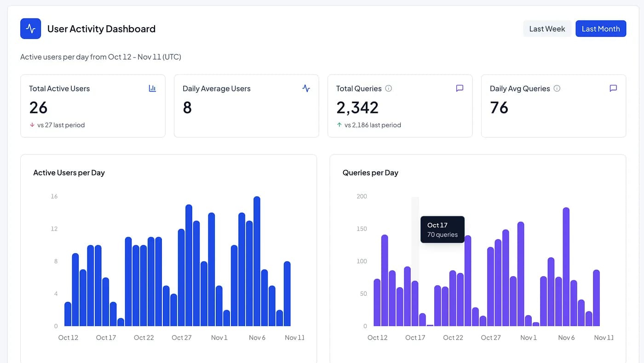Select the Last Month range button
The height and width of the screenshot is (363, 644).
tap(601, 28)
